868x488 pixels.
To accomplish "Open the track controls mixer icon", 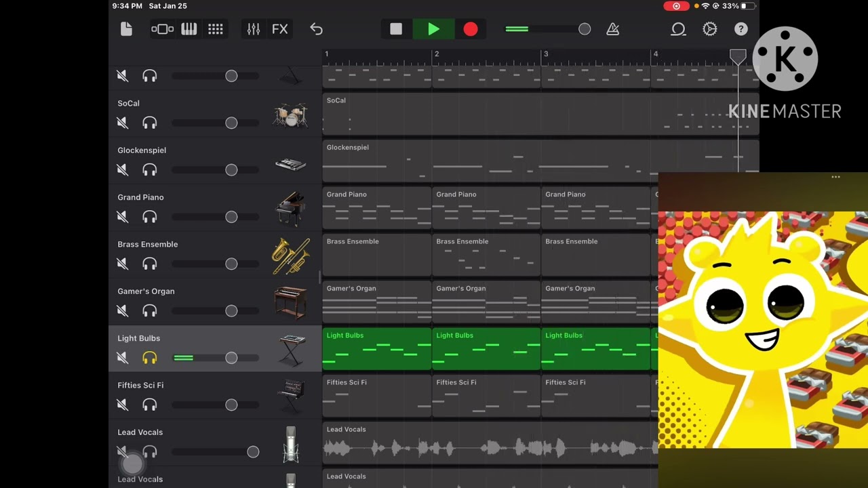I will (x=253, y=29).
